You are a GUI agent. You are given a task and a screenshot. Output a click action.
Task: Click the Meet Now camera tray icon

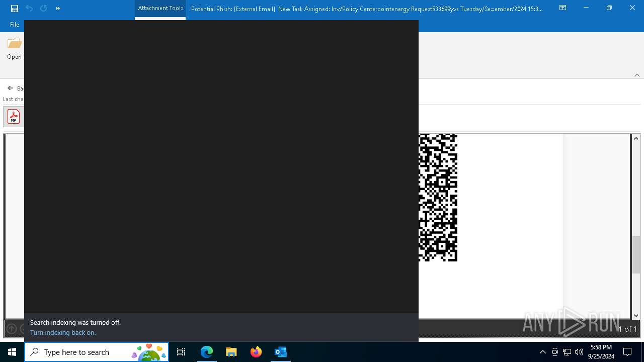pyautogui.click(x=555, y=352)
